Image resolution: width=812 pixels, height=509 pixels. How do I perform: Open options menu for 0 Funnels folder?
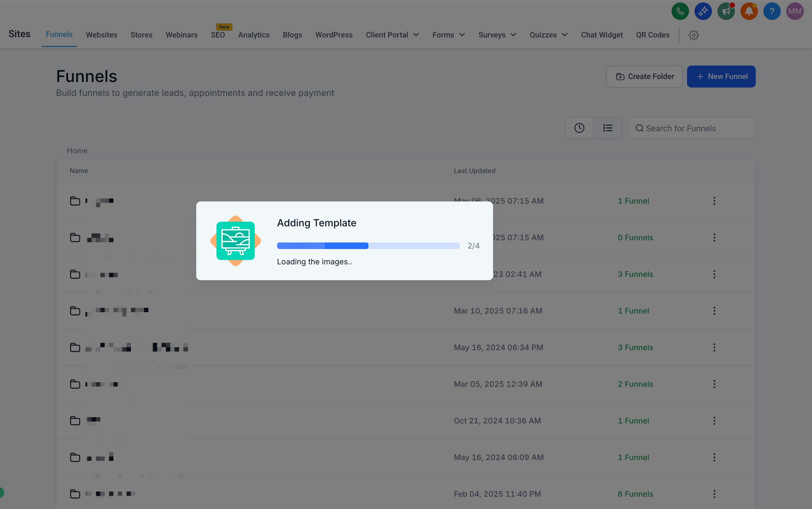tap(714, 238)
